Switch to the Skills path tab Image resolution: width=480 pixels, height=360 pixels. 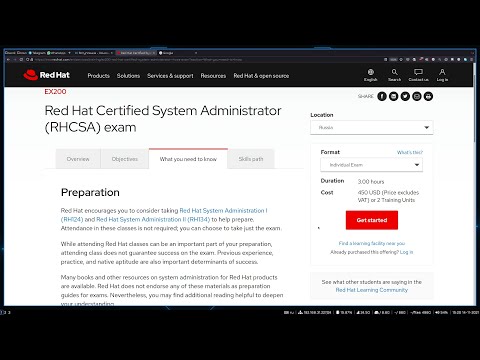251,159
